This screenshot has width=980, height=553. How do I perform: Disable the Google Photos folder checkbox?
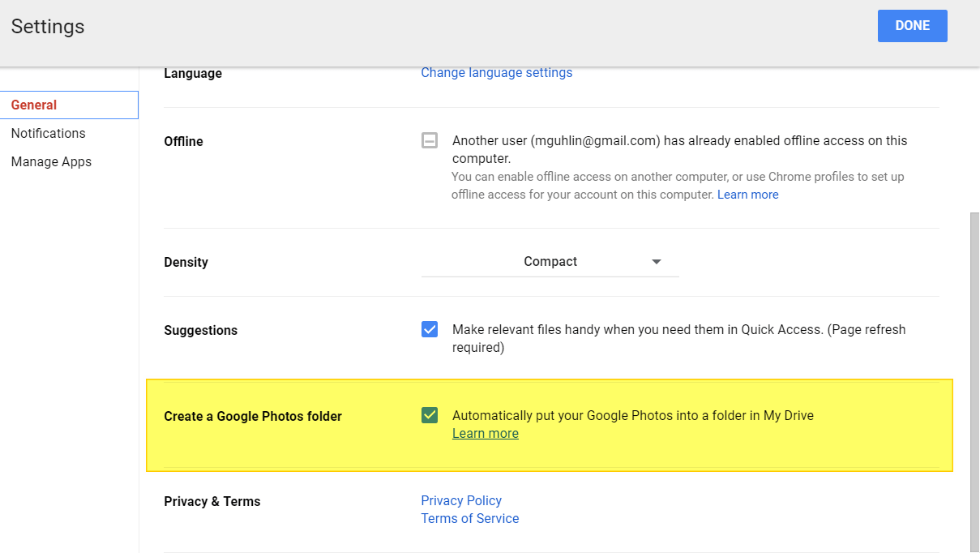[x=430, y=415]
